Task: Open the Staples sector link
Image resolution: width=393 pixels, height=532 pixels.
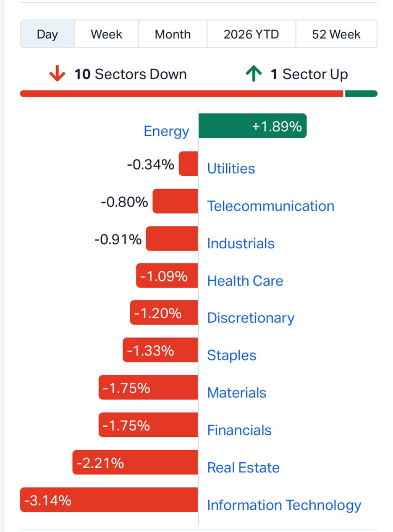Action: coord(232,355)
